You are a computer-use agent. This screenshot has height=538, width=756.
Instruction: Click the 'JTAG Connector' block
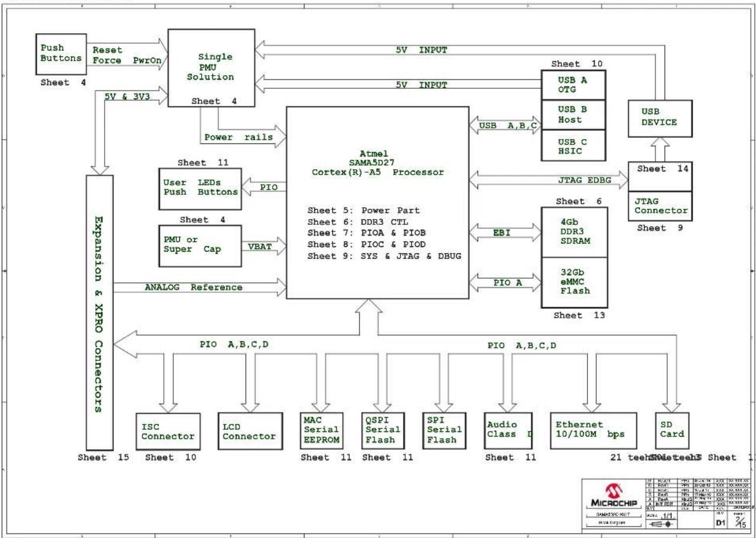tap(660, 205)
